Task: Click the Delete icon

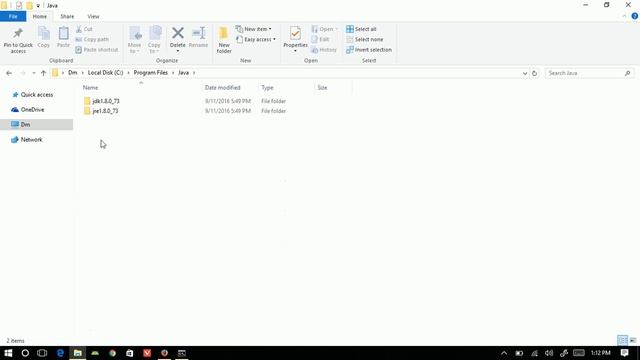Action: click(178, 39)
